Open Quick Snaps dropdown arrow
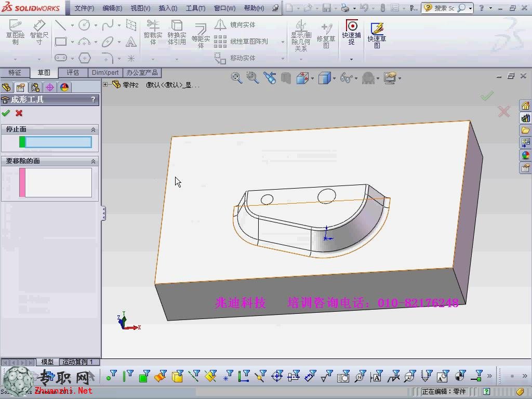Image resolution: width=532 pixels, height=399 pixels. pyautogui.click(x=351, y=59)
